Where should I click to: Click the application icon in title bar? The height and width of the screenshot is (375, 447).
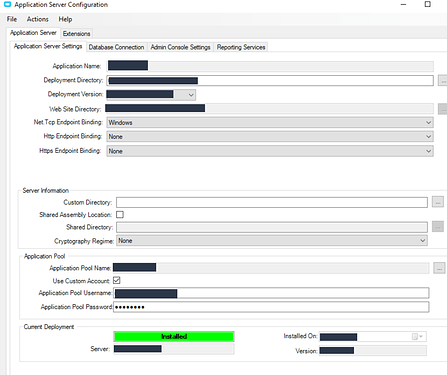click(7, 5)
